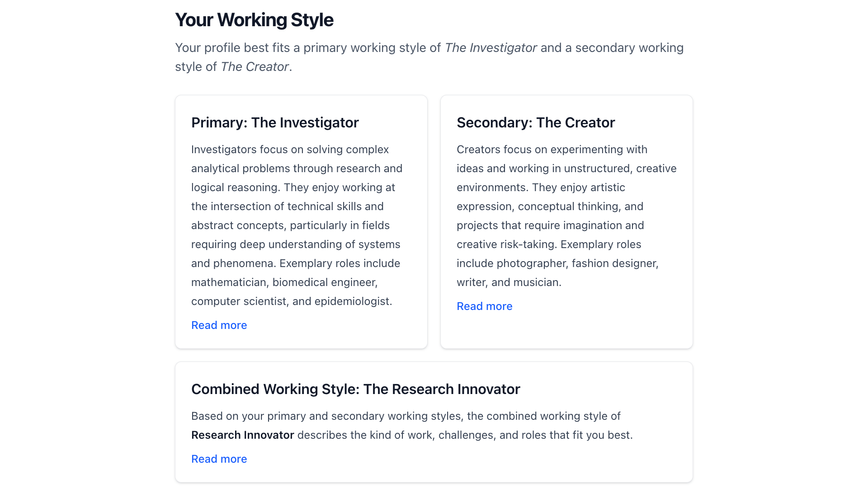
Task: Click the Investigator description paragraph
Action: point(297,225)
